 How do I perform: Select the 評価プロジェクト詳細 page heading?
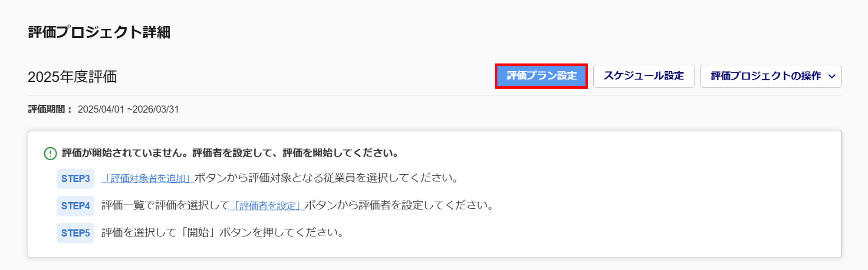(x=99, y=32)
